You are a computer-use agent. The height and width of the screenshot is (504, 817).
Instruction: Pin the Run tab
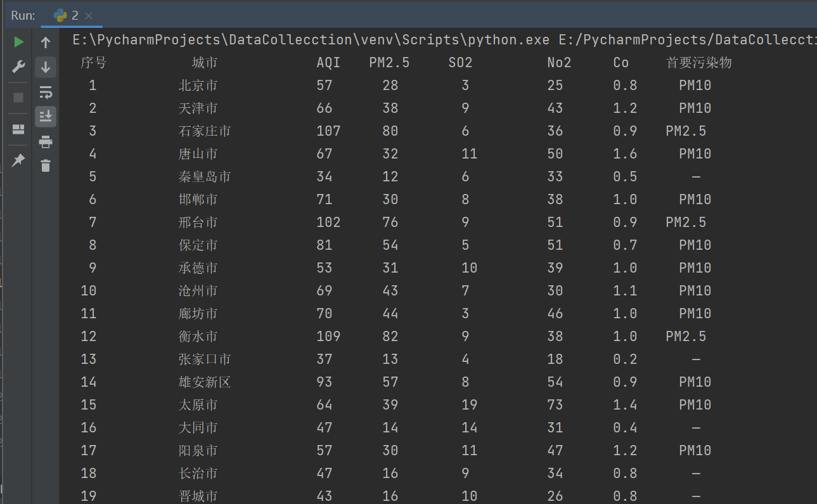click(x=18, y=160)
